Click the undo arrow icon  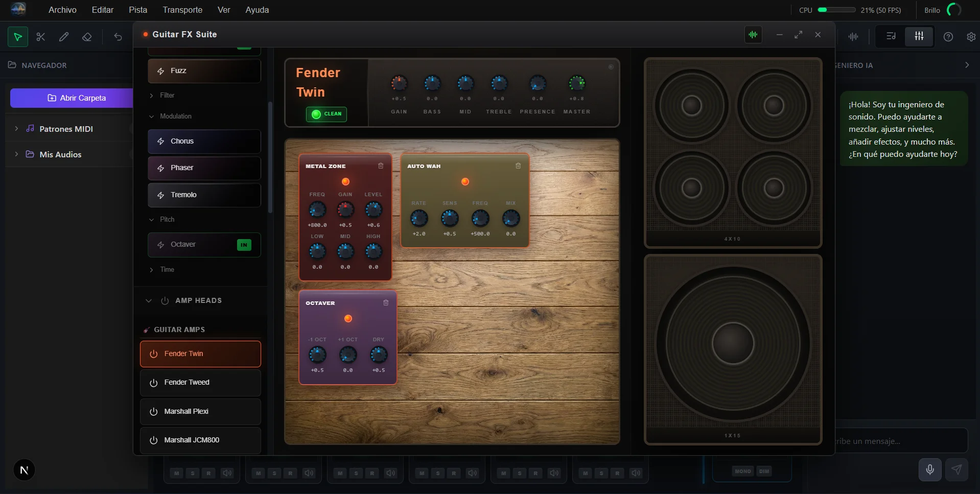118,37
